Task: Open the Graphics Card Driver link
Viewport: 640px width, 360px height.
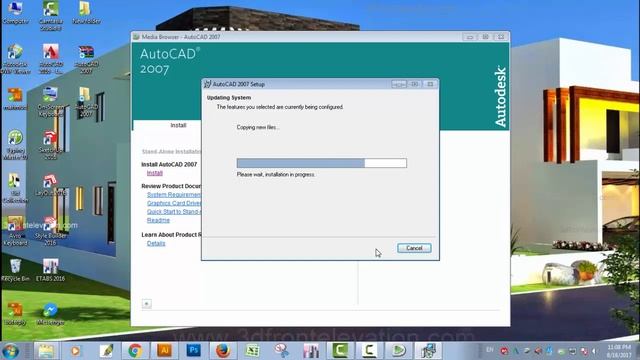Action: coord(174,203)
